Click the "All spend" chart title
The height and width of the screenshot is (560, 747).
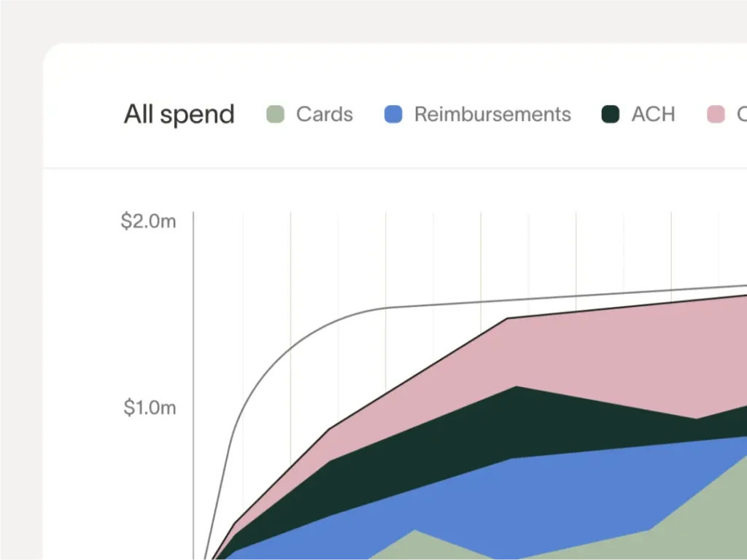point(179,114)
